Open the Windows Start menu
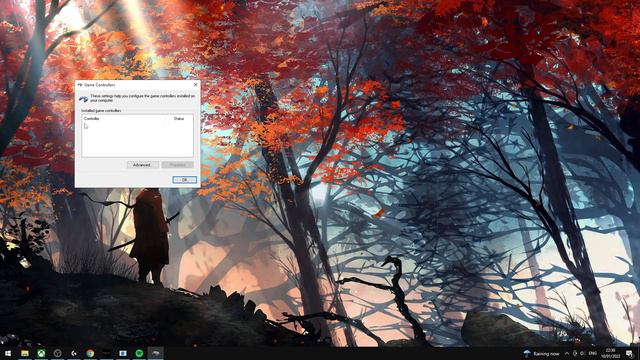Image resolution: width=640 pixels, height=360 pixels. pyautogui.click(x=8, y=353)
